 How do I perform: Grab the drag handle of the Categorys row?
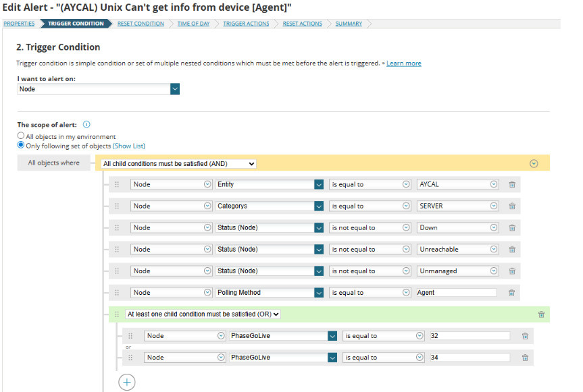point(117,206)
